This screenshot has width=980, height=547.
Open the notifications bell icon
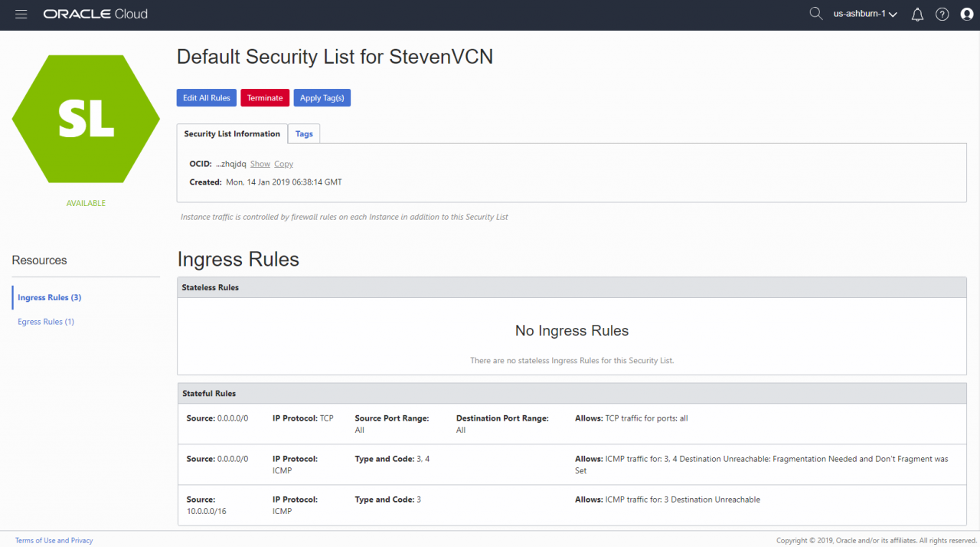[x=917, y=15]
